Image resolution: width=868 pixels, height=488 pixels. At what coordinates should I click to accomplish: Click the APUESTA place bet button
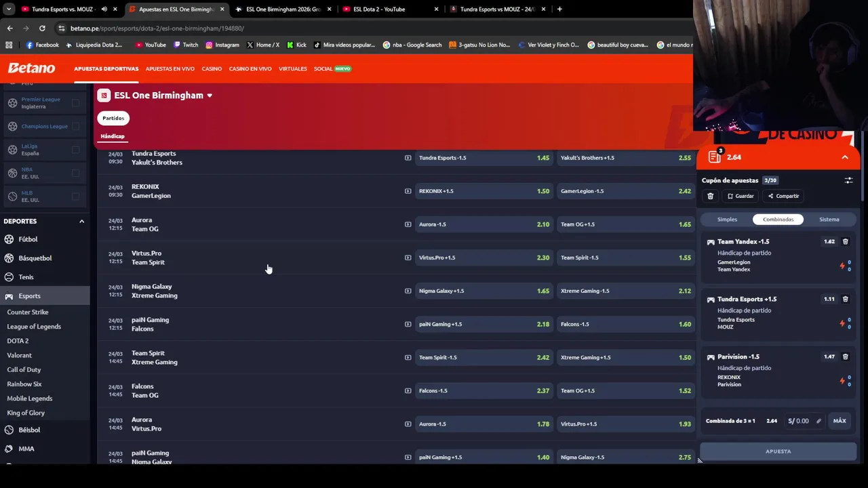[778, 451]
